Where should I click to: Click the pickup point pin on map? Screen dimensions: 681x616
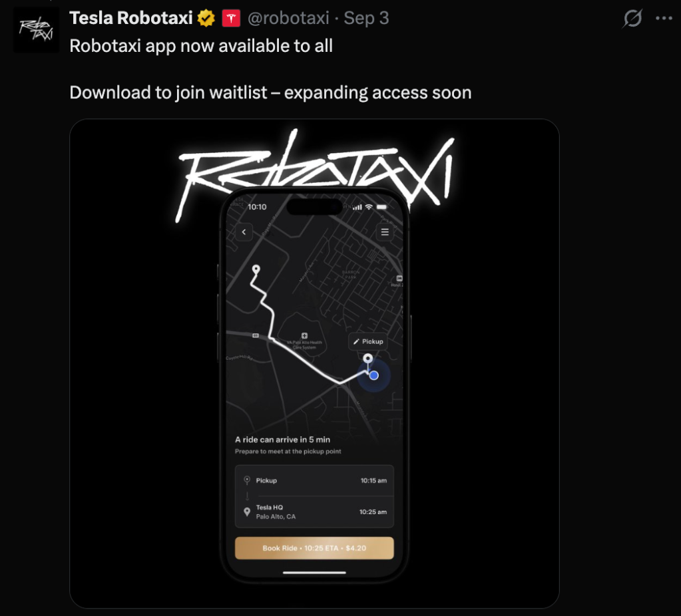tap(368, 359)
